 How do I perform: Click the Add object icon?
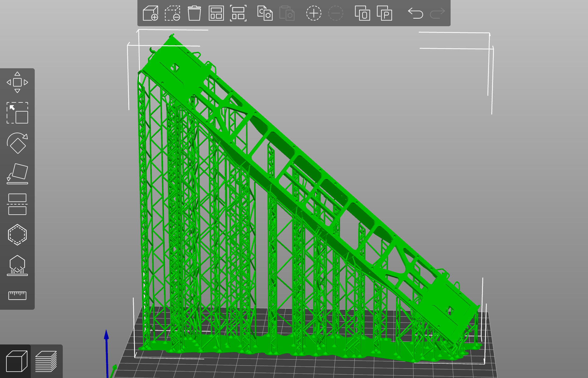151,13
